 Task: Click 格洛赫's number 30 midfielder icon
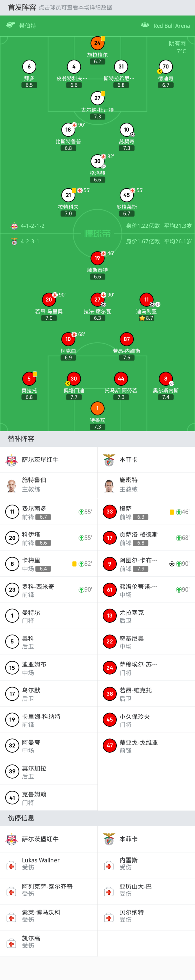click(97, 161)
